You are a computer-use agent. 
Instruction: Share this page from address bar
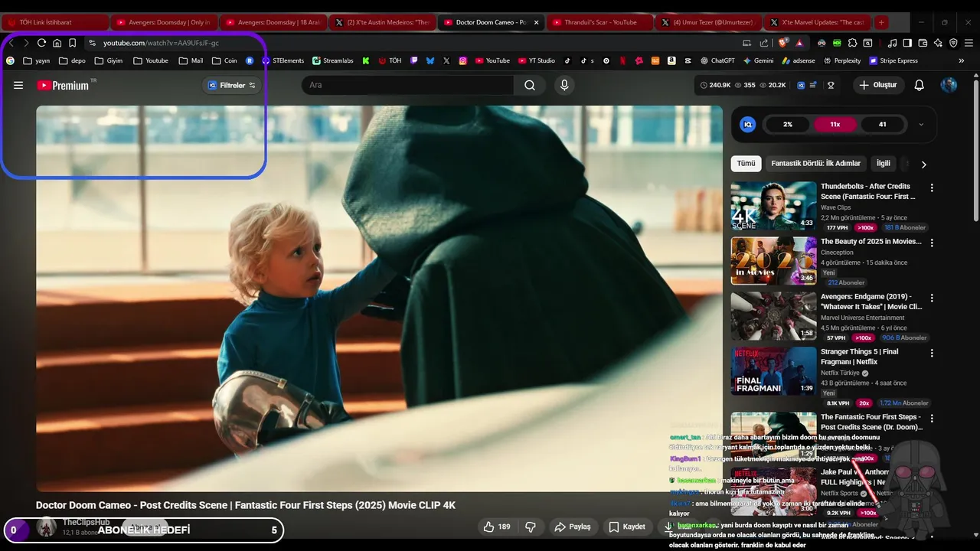click(764, 43)
